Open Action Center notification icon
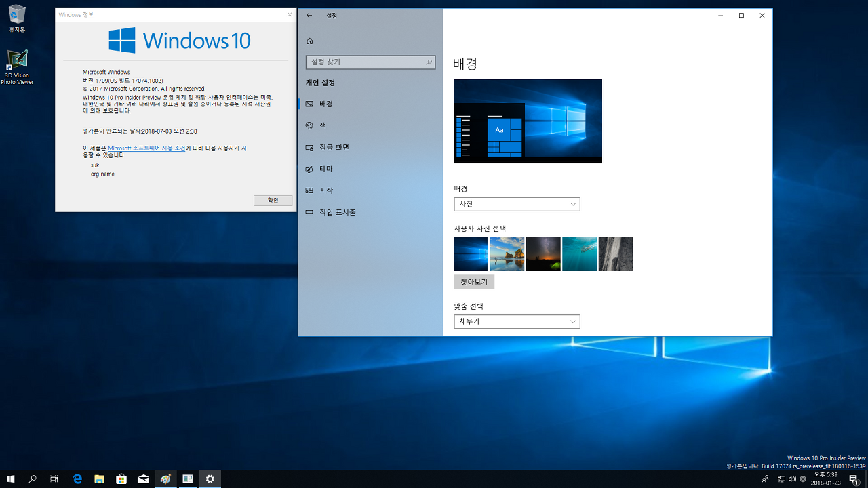Screen dimensions: 868x488 [x=854, y=479]
